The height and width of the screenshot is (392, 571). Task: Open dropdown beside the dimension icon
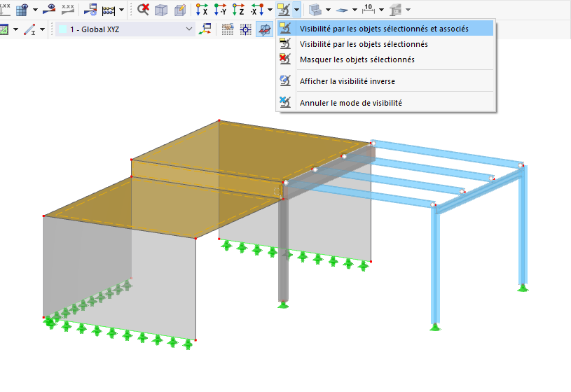pos(381,10)
